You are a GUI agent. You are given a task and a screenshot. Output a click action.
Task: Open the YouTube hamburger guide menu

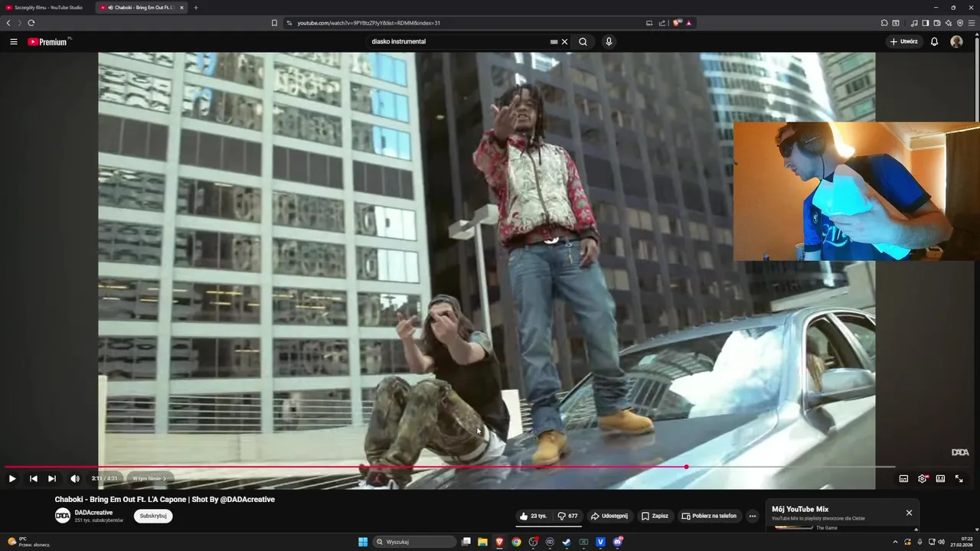tap(13, 42)
